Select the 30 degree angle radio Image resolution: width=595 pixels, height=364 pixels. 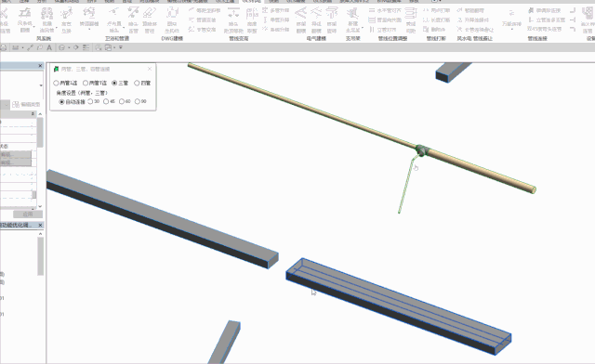[x=94, y=101]
